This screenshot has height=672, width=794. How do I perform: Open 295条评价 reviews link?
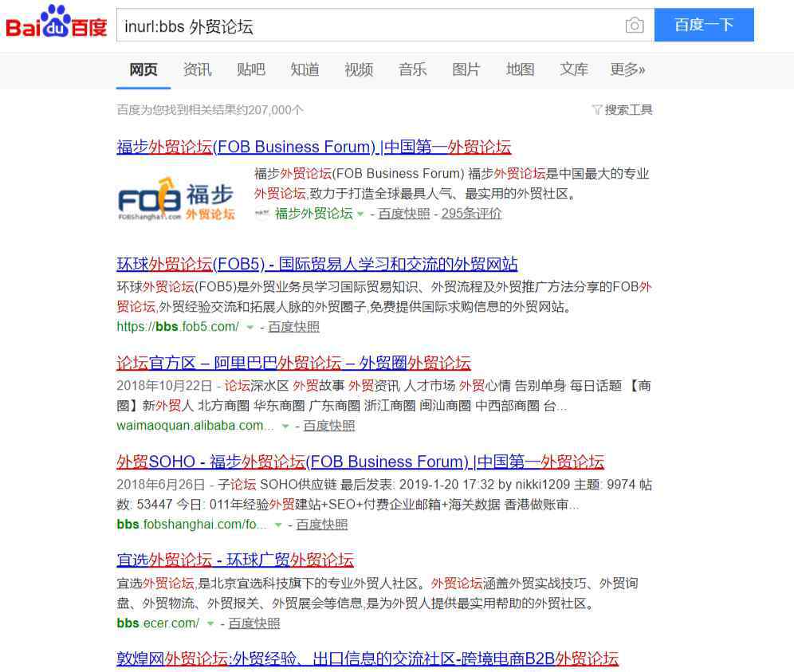click(471, 213)
